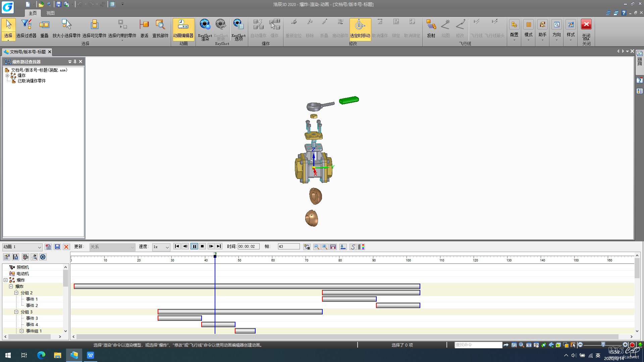Open the 配置 configuration dropdown
Viewport: 644px width, 362px height.
click(514, 30)
